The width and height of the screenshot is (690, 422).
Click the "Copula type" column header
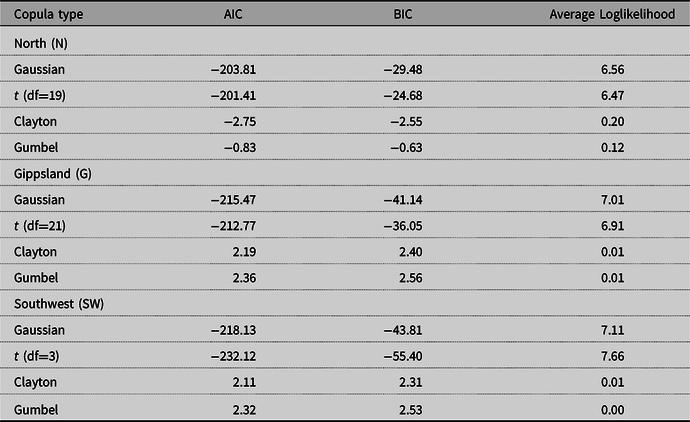(47, 16)
